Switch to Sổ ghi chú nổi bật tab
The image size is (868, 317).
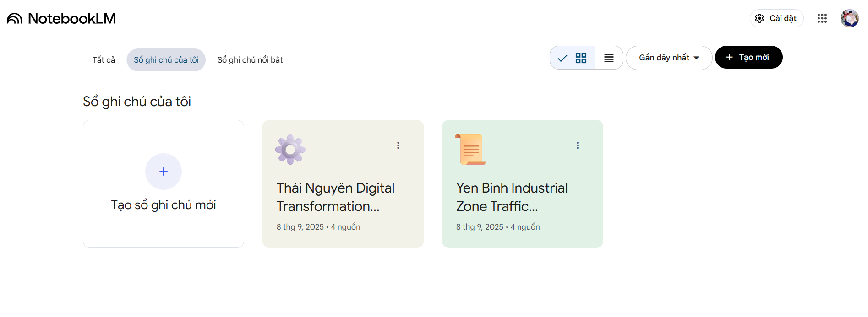(250, 60)
